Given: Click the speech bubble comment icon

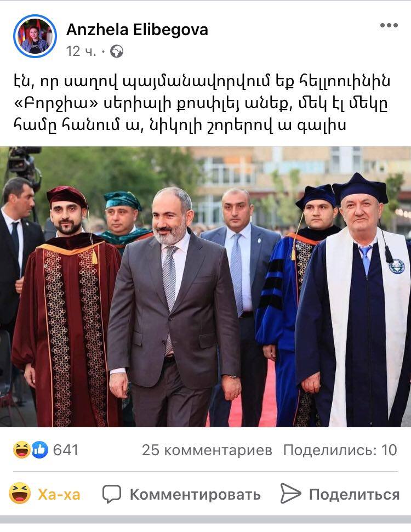Looking at the screenshot, I should point(112,494).
